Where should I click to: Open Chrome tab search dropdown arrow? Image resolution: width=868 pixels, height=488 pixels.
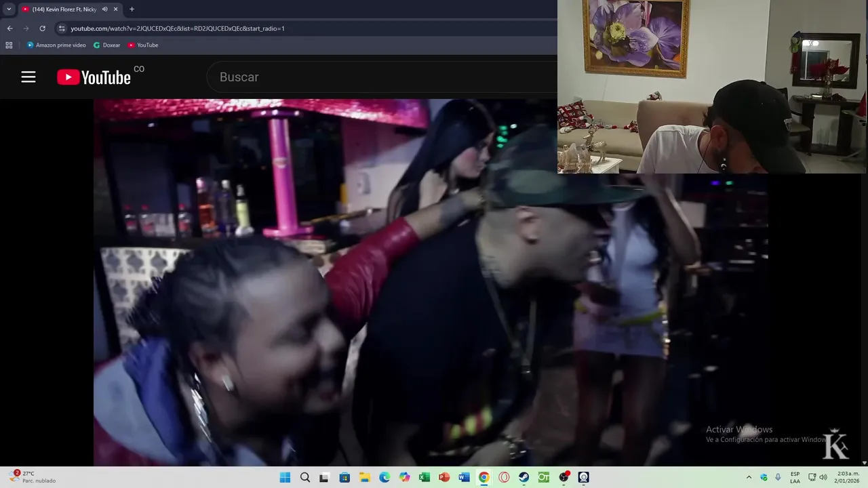pyautogui.click(x=9, y=9)
